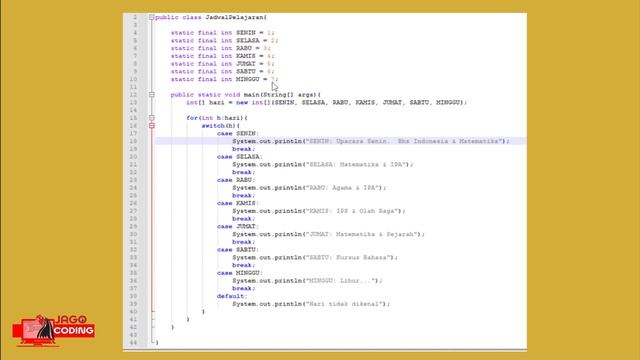Click the 'static final int SELASA = 2;' declaration
The height and width of the screenshot is (360, 640).
point(224,40)
